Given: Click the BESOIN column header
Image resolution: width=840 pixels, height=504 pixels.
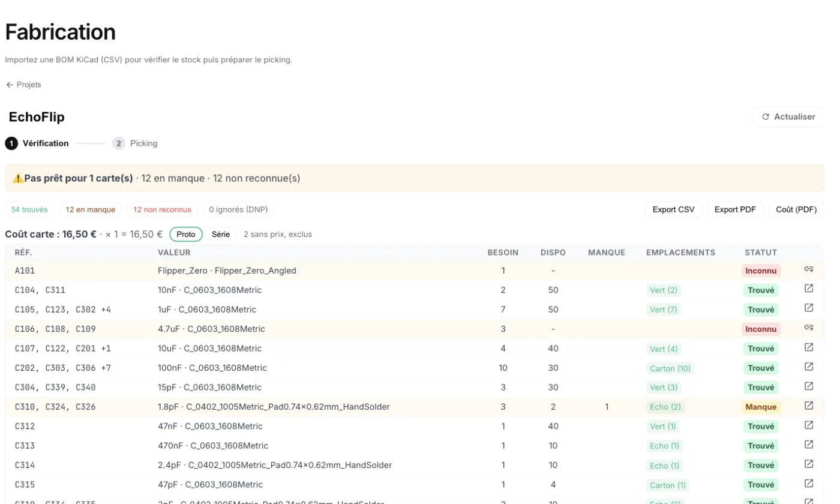Looking at the screenshot, I should coord(503,253).
